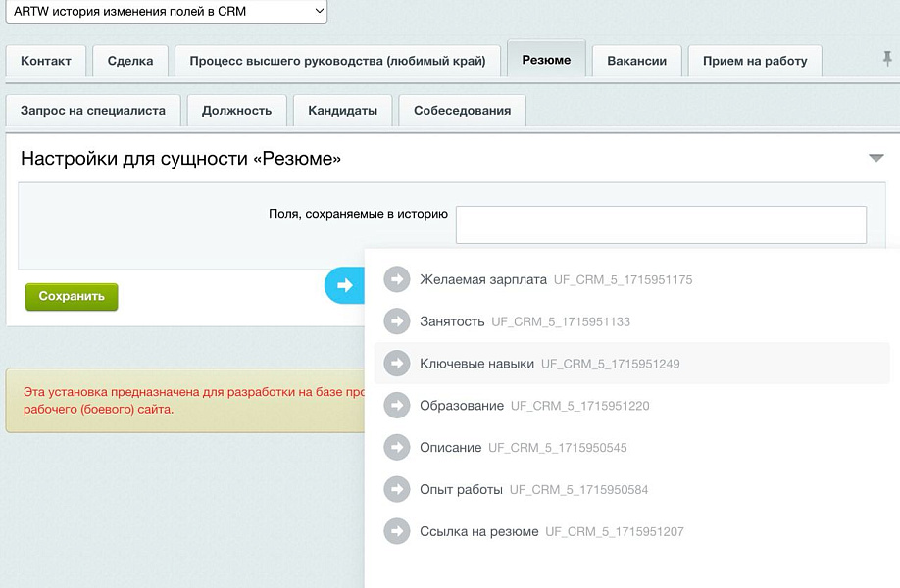
Task: Open the ARTW история изменения полей dropdown
Action: [165, 11]
